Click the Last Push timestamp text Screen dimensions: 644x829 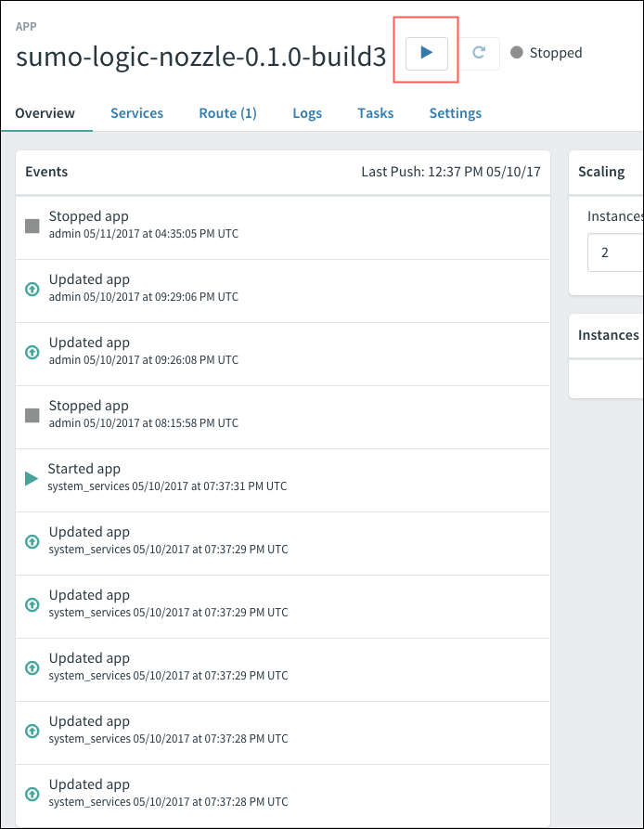(x=450, y=172)
